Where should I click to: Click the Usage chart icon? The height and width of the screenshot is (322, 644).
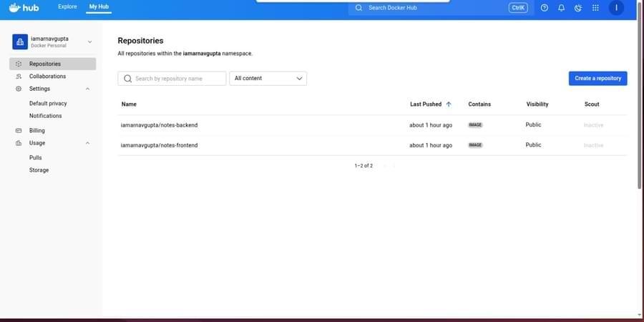click(18, 143)
